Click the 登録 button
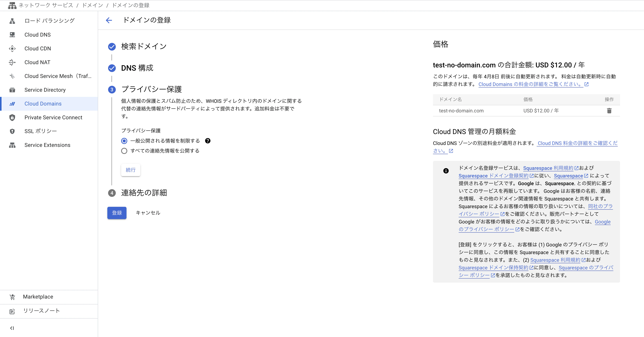The image size is (644, 337). coord(117,213)
